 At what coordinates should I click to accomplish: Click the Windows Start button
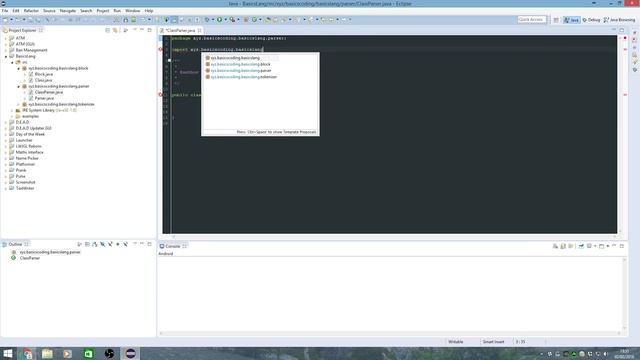point(8,353)
